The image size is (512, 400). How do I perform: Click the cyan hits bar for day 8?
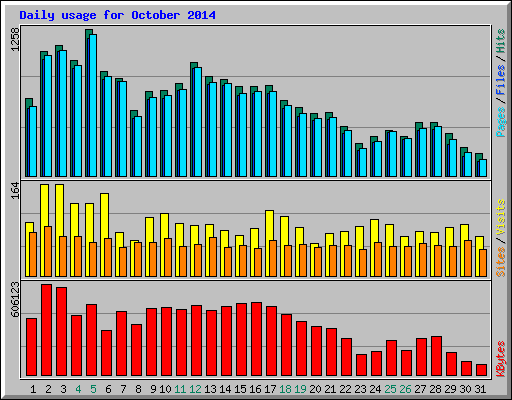point(138,147)
